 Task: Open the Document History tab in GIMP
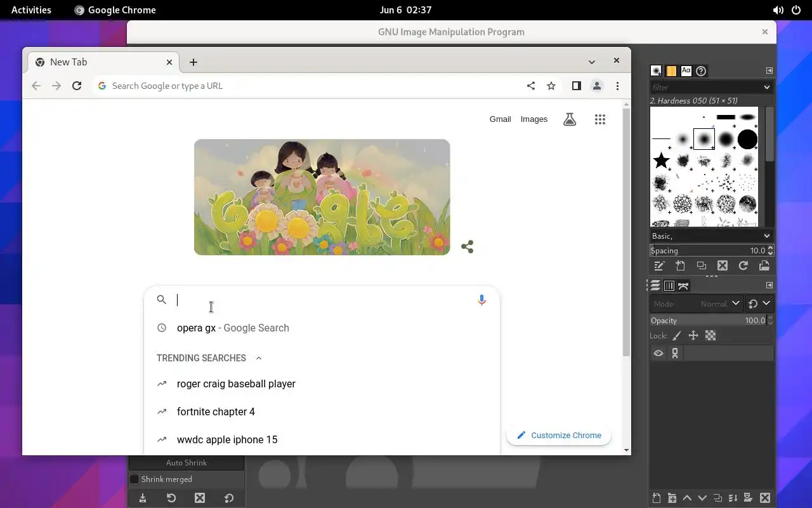(701, 71)
